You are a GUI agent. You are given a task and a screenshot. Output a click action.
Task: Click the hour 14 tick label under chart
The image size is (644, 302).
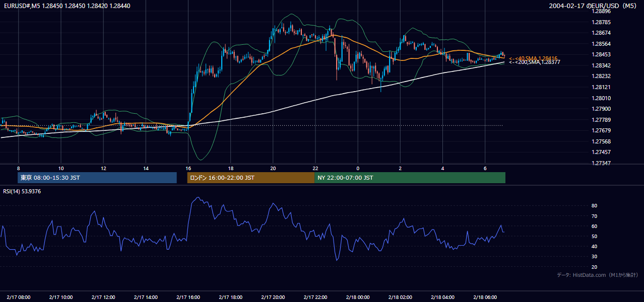pos(146,168)
